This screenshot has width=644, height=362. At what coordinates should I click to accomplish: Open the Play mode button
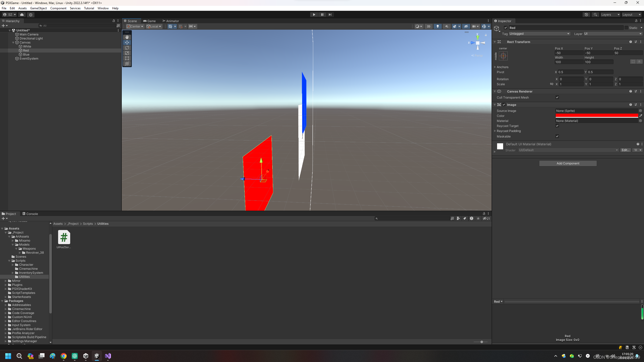click(314, 15)
